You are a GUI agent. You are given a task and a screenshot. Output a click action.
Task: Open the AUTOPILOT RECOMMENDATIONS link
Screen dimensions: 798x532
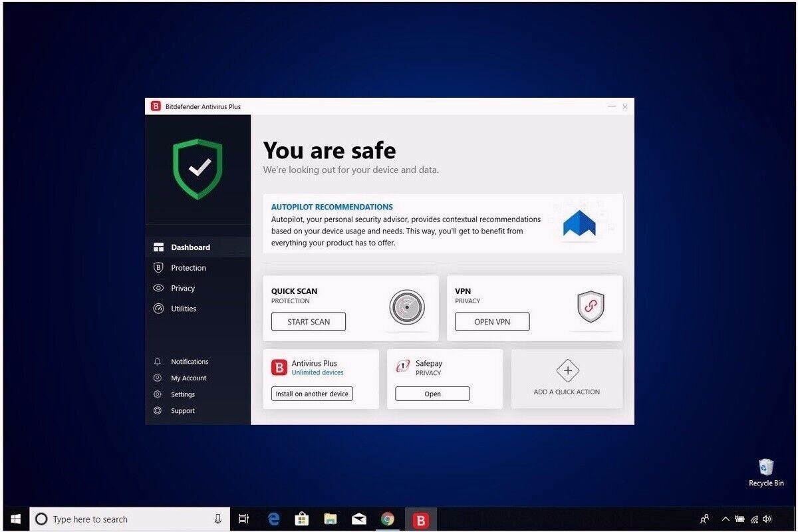(x=332, y=207)
